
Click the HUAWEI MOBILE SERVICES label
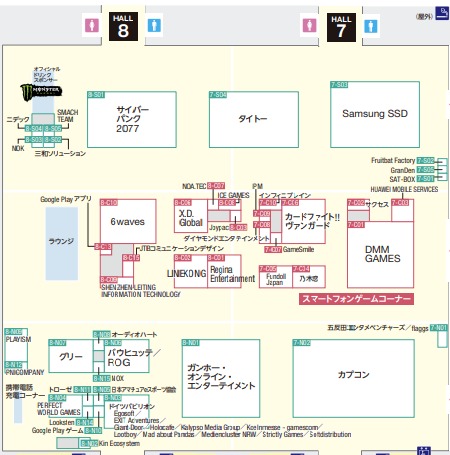click(x=404, y=189)
